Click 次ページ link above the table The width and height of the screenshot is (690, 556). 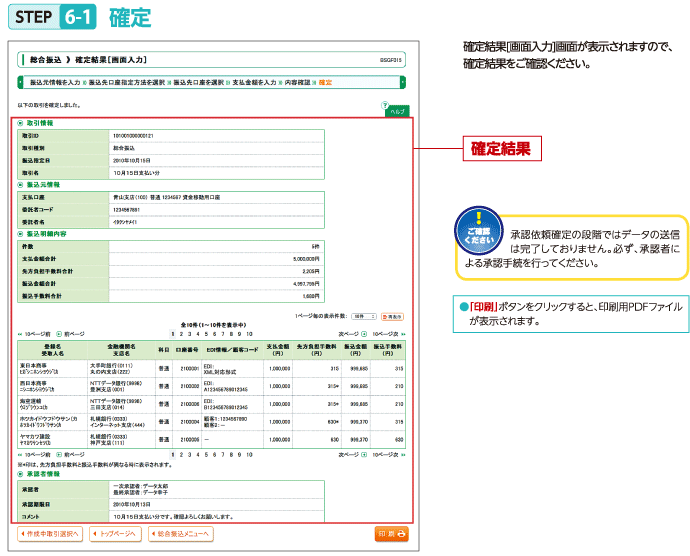[x=352, y=334]
